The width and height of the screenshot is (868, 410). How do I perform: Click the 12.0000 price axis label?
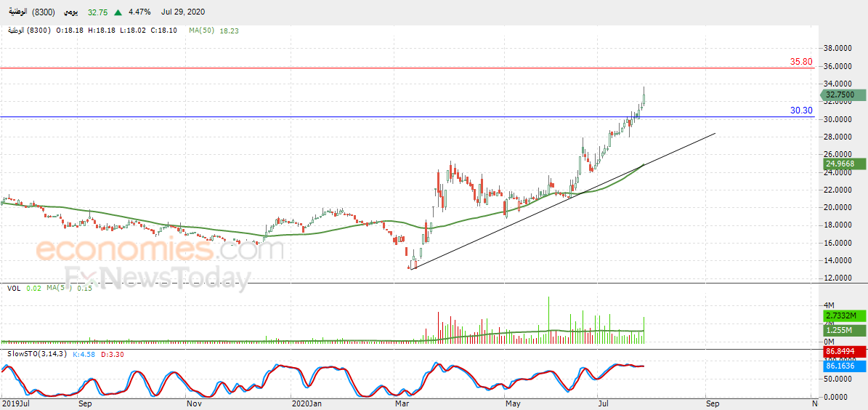pyautogui.click(x=838, y=278)
